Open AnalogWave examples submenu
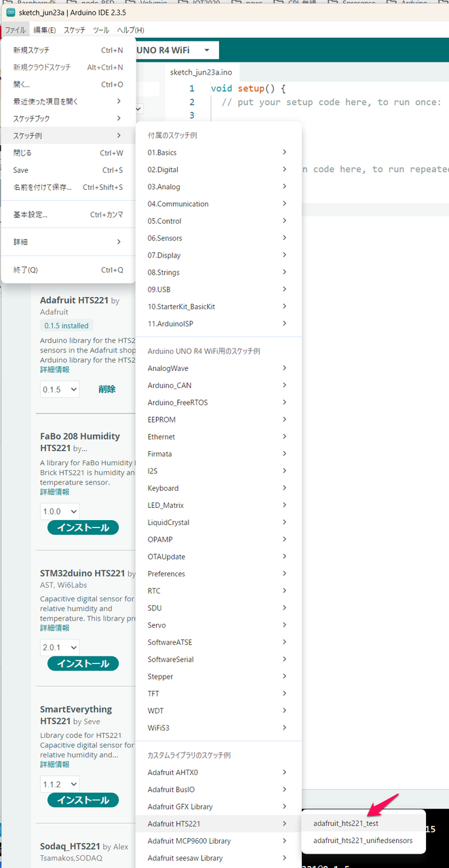The height and width of the screenshot is (868, 449). point(218,368)
